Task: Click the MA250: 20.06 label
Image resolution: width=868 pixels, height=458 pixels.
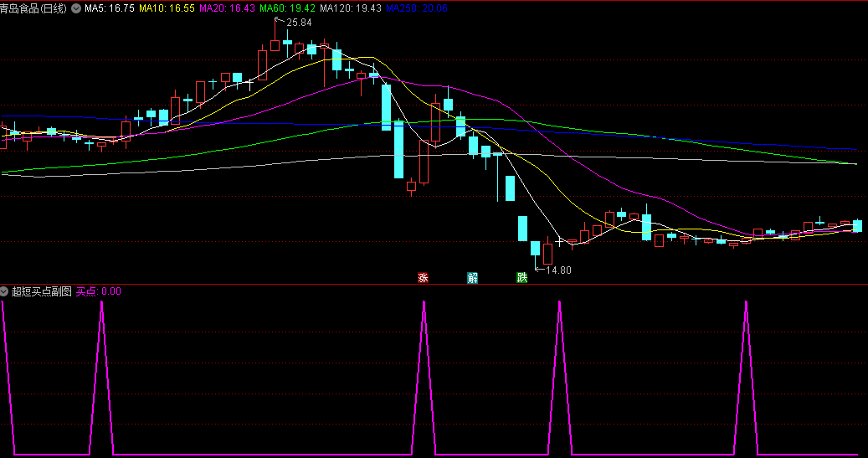Action: pos(416,9)
